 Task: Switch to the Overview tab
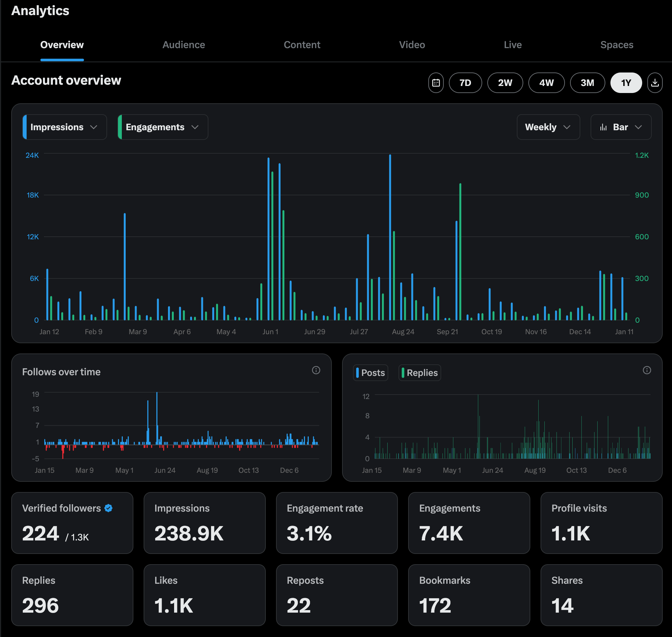tap(62, 45)
